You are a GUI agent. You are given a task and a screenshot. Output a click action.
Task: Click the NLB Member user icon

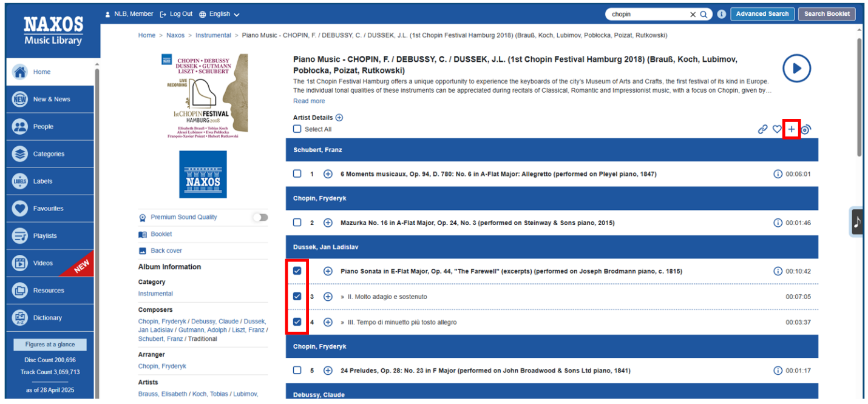point(107,14)
